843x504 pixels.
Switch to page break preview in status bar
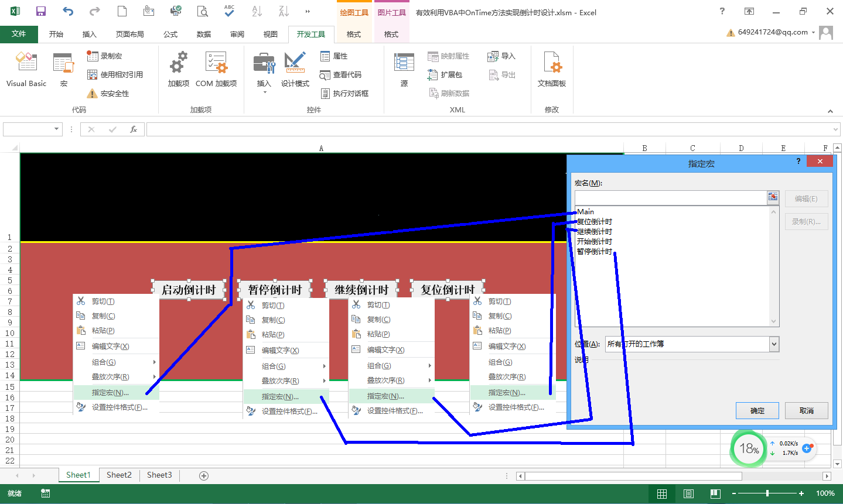[x=715, y=493]
